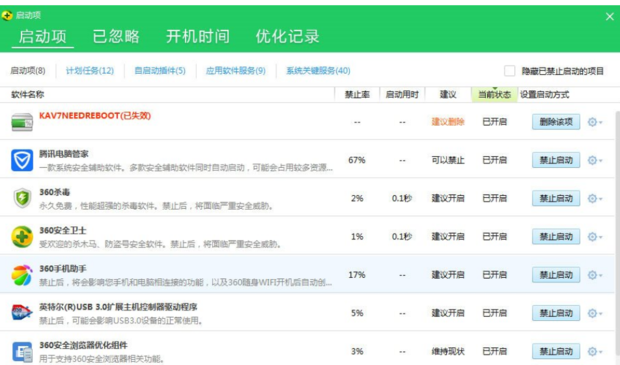Select the 系统关键服务(40) sub-tab
The width and height of the screenshot is (620, 365).
pyautogui.click(x=318, y=71)
